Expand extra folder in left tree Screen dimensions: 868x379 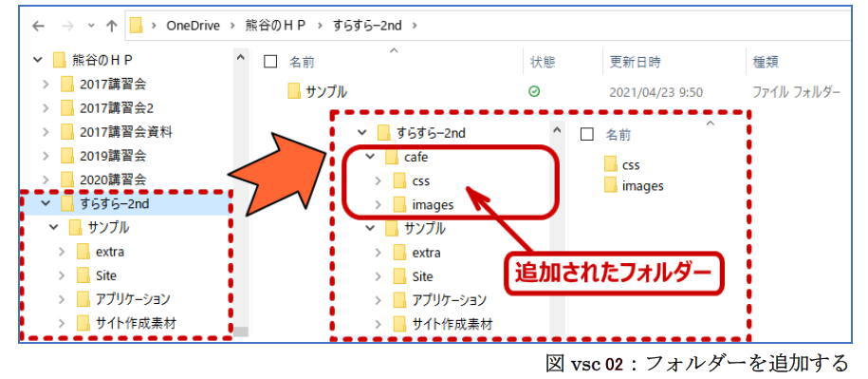pyautogui.click(x=62, y=252)
